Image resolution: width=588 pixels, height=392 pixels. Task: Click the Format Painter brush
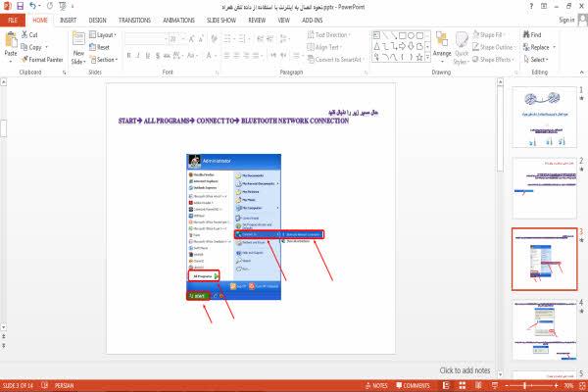coord(42,59)
